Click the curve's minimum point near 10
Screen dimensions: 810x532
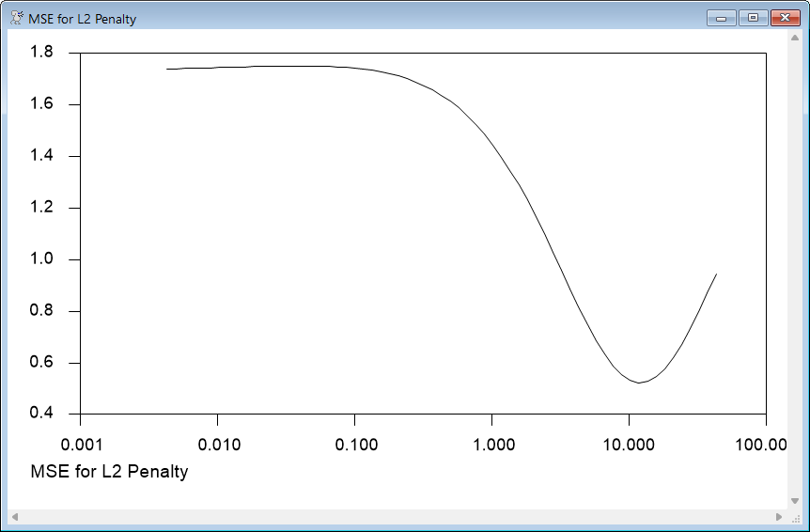(x=639, y=383)
